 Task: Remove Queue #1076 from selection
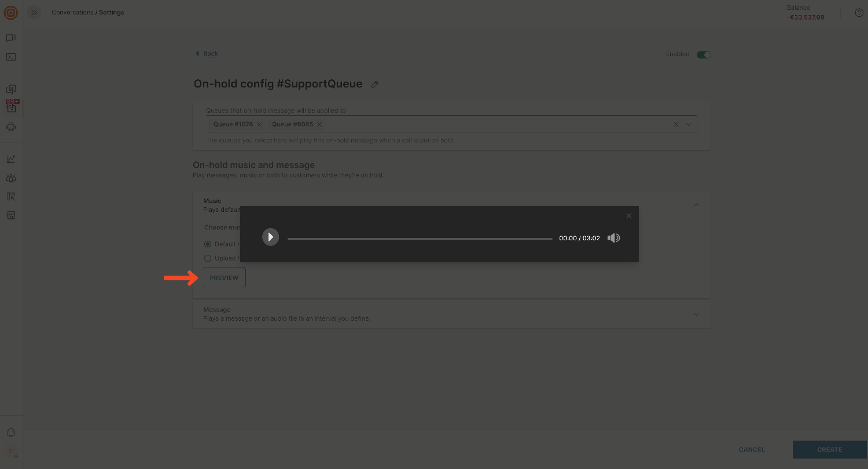259,124
